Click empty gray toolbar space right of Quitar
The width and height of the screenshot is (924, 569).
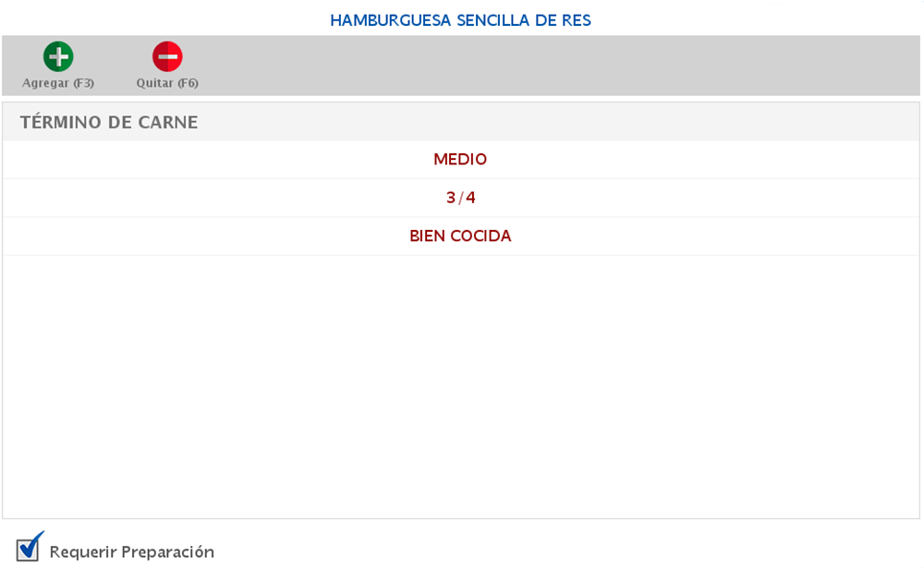(554, 65)
